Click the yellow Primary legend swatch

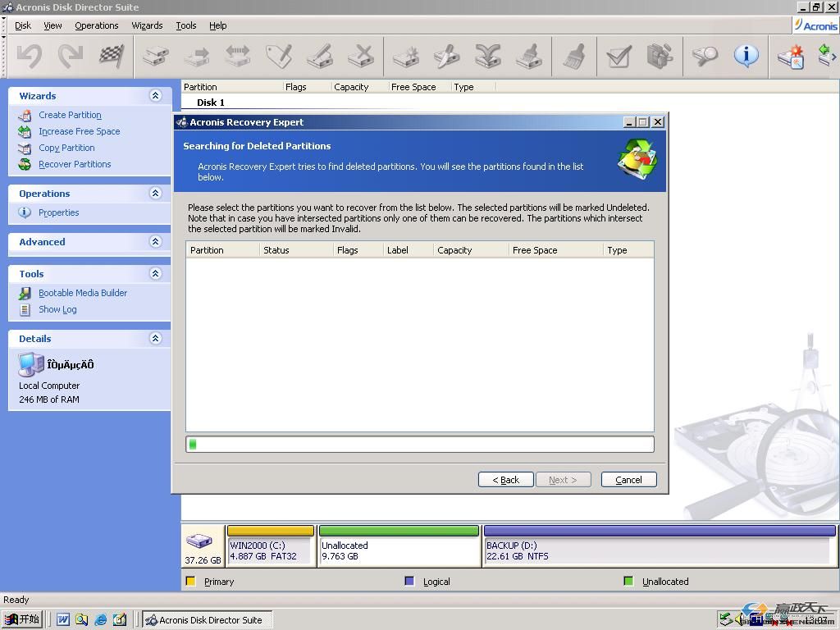pos(190,582)
